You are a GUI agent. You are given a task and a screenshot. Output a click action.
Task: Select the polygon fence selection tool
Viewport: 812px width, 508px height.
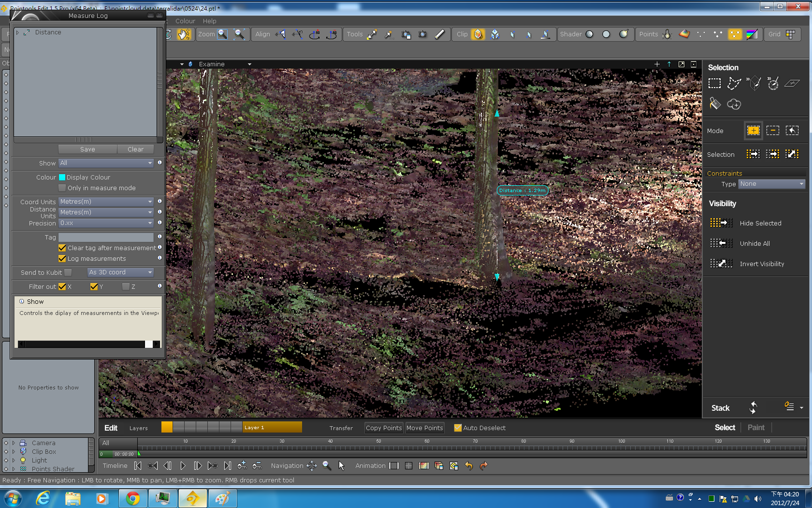734,83
